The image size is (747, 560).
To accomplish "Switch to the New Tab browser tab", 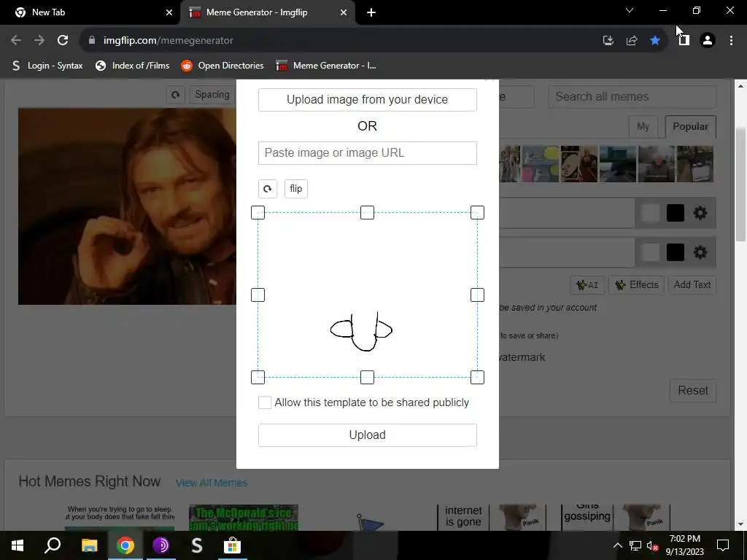I will [x=90, y=12].
